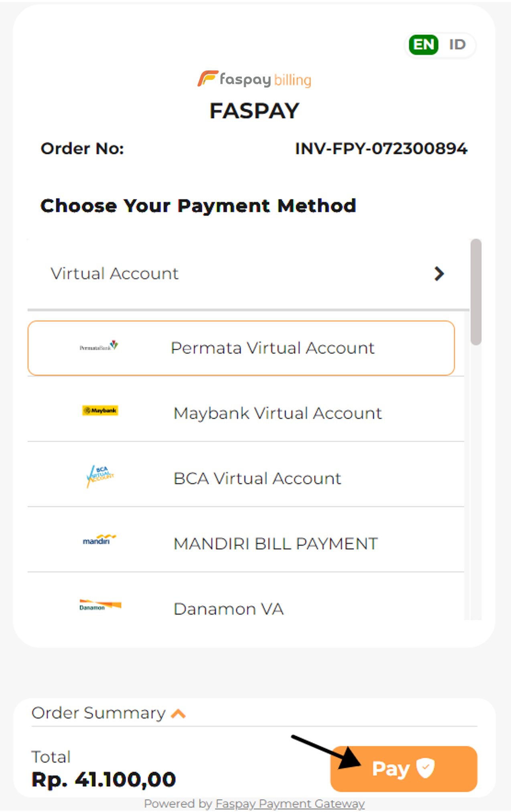Choose Maybank Virtual Account
This screenshot has height=812, width=511.
(278, 413)
